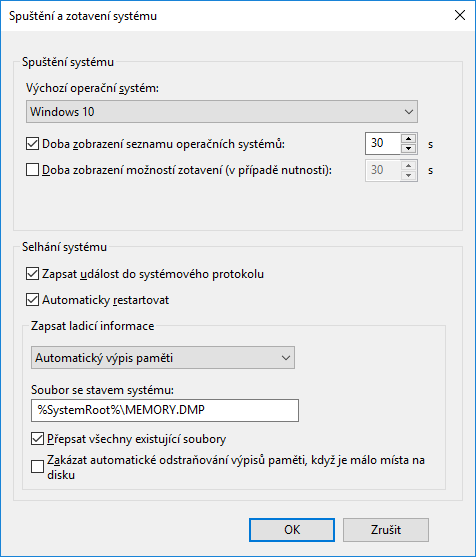The image size is (476, 557).
Task: Uncheck Doba zobrazení seznamu operačních systémů
Action: (32, 144)
